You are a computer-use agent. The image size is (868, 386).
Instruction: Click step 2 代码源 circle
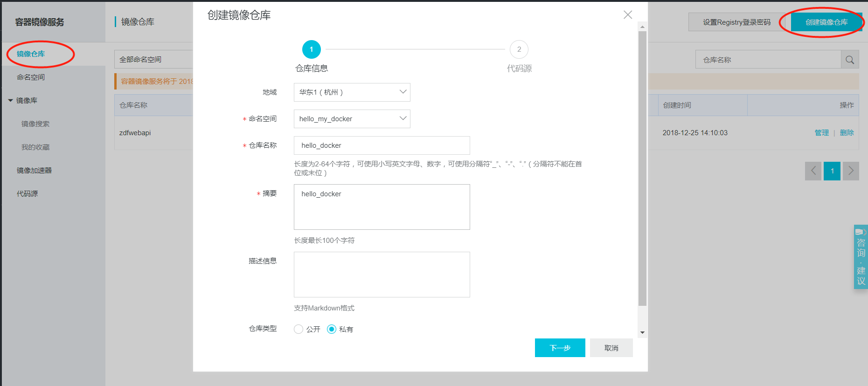tap(519, 49)
